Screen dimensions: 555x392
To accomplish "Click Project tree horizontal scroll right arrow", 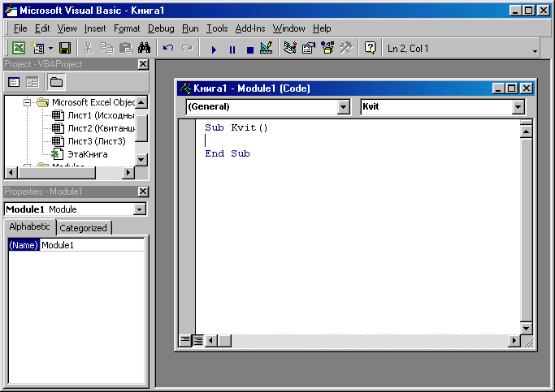I will coord(128,173).
